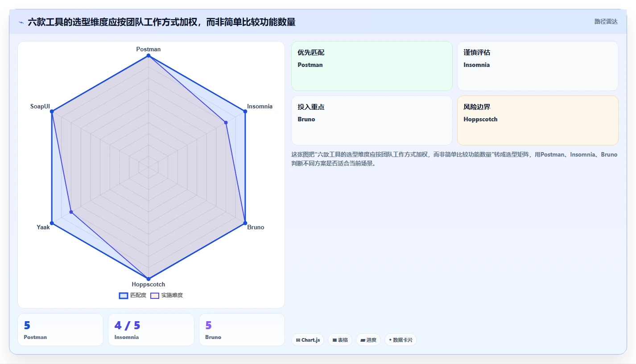Image resolution: width=636 pixels, height=364 pixels.
Task: Click the blue Yaak 匹配度 data point
Action: [x=52, y=223]
